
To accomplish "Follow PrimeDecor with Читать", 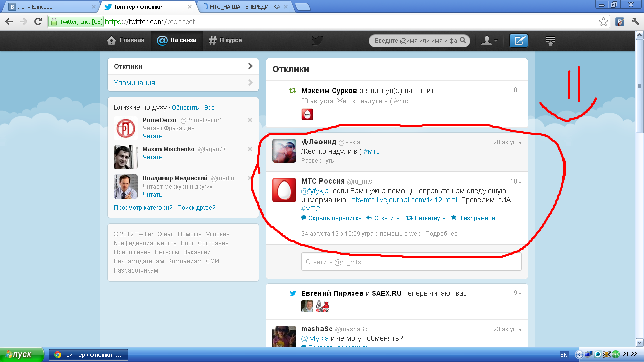I will coord(152,136).
